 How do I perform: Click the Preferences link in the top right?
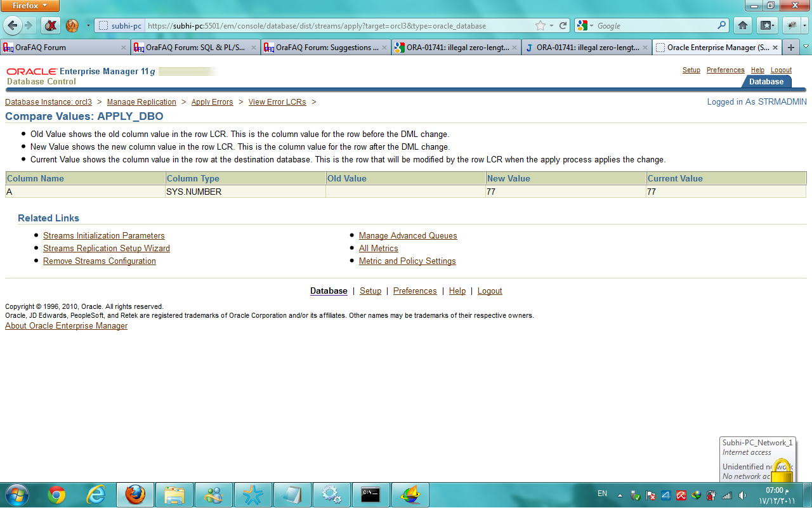725,70
